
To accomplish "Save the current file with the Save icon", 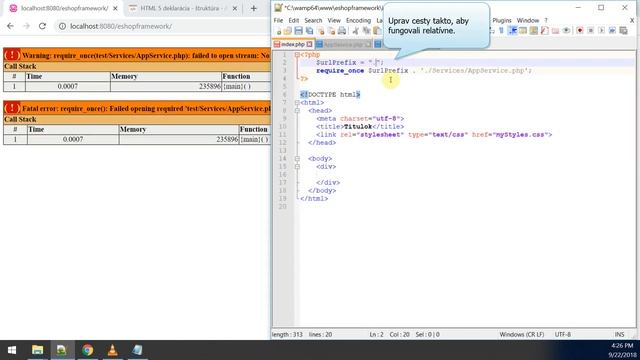I will coord(299,31).
